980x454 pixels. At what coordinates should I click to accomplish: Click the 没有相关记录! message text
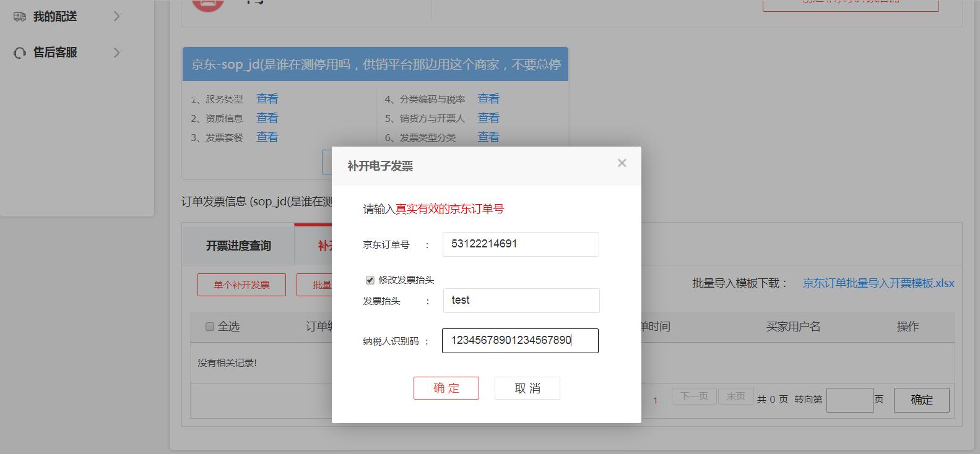(227, 363)
